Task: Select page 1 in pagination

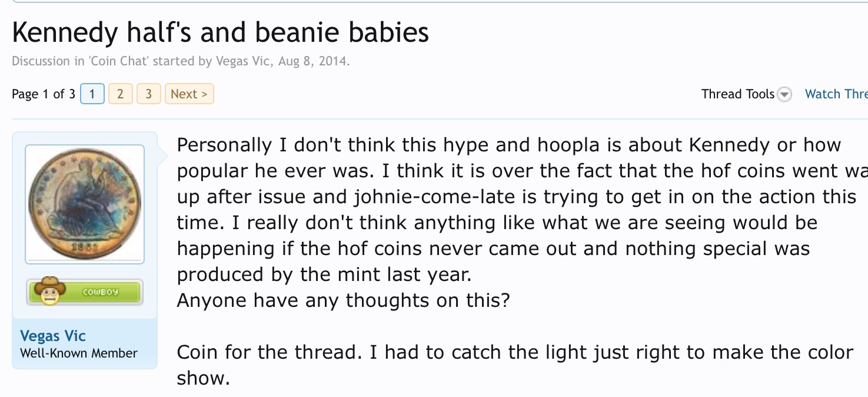Action: (92, 94)
